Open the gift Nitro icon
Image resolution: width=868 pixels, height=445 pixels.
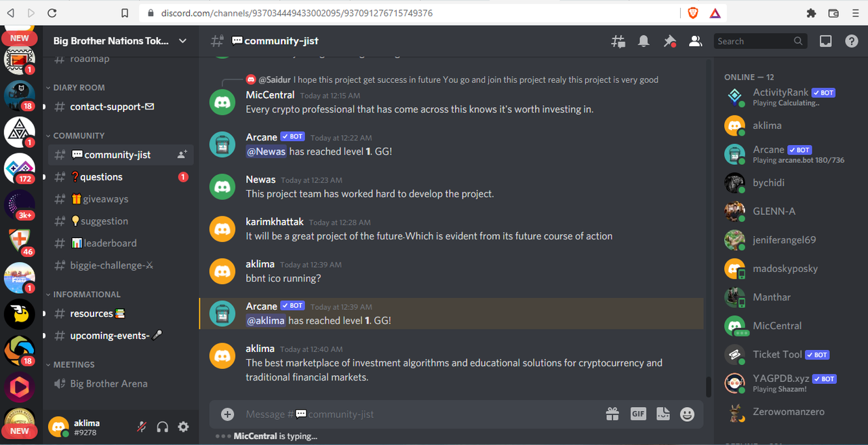[x=612, y=414]
